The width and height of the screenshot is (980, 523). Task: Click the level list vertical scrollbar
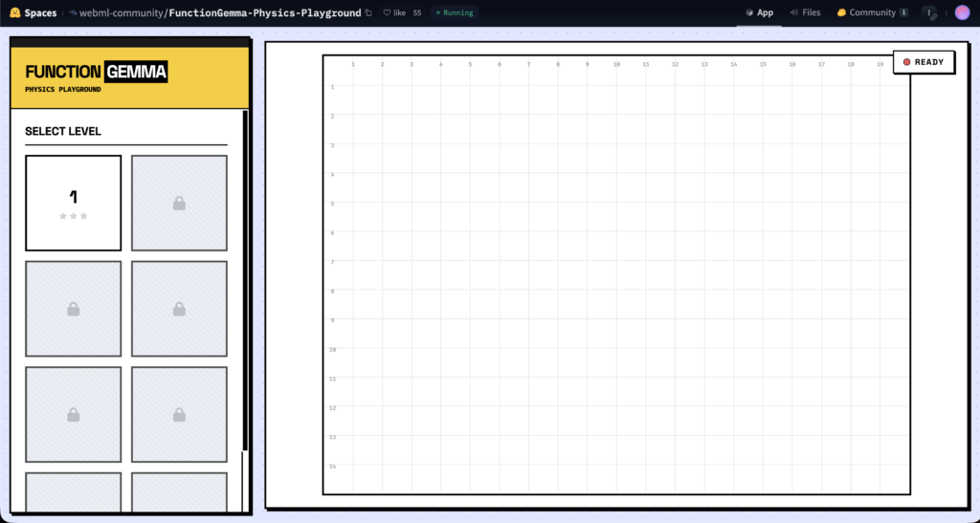(245, 277)
